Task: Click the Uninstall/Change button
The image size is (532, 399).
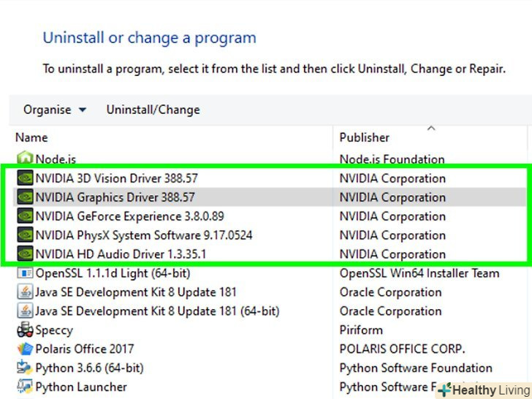Action: tap(153, 110)
